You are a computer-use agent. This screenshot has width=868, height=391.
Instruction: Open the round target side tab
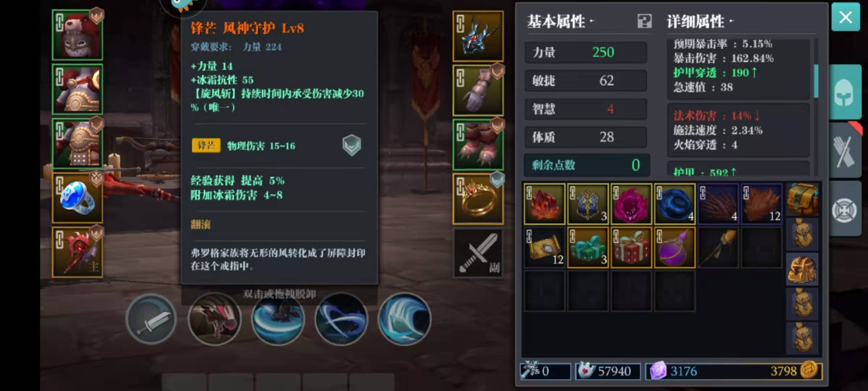point(845,209)
